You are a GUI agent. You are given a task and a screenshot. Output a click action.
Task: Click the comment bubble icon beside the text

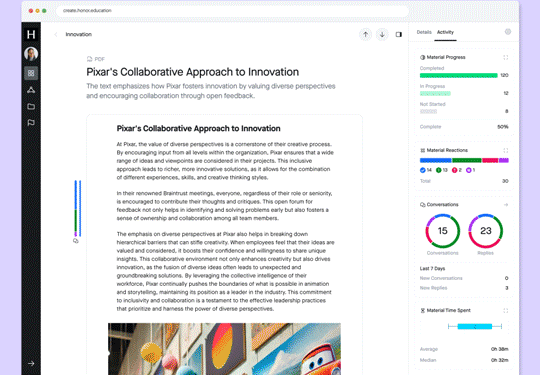(x=76, y=241)
